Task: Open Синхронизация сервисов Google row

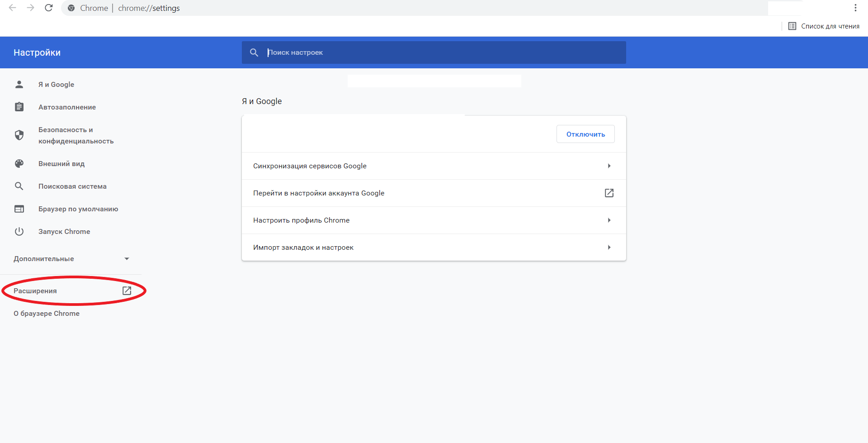Action: 434,166
